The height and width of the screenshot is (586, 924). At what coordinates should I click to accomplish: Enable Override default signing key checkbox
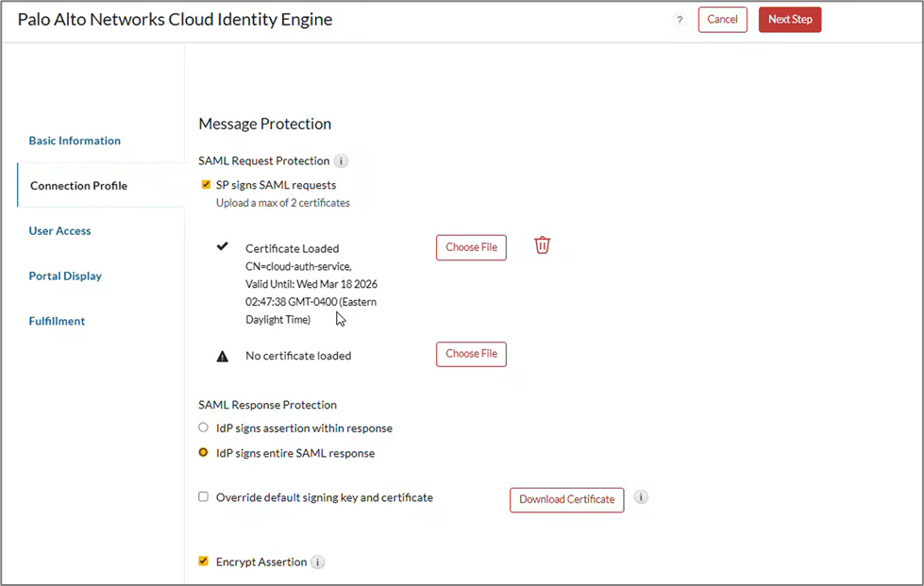click(203, 497)
